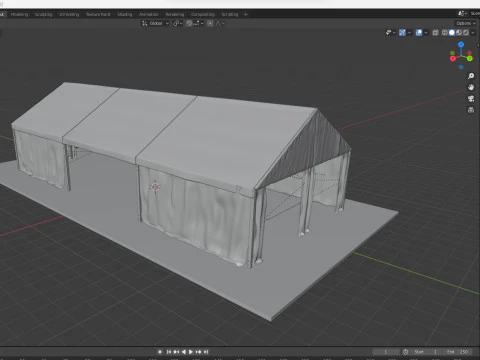480x360 pixels.
Task: Open the gizmo settings dropdown arrow
Action: pyautogui.click(x=409, y=32)
